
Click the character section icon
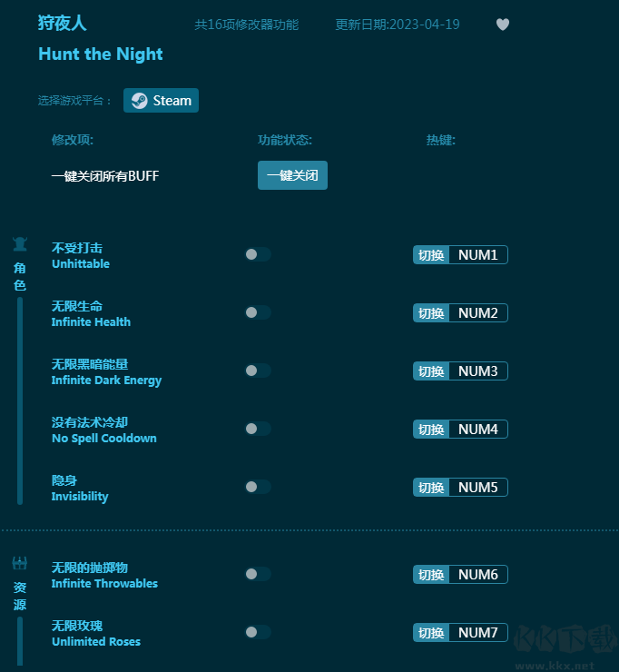tap(20, 243)
